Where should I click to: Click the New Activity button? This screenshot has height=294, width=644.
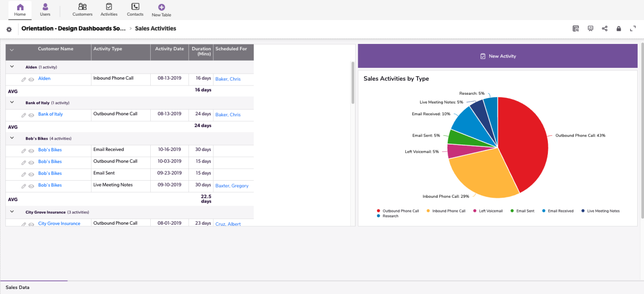[x=498, y=56]
